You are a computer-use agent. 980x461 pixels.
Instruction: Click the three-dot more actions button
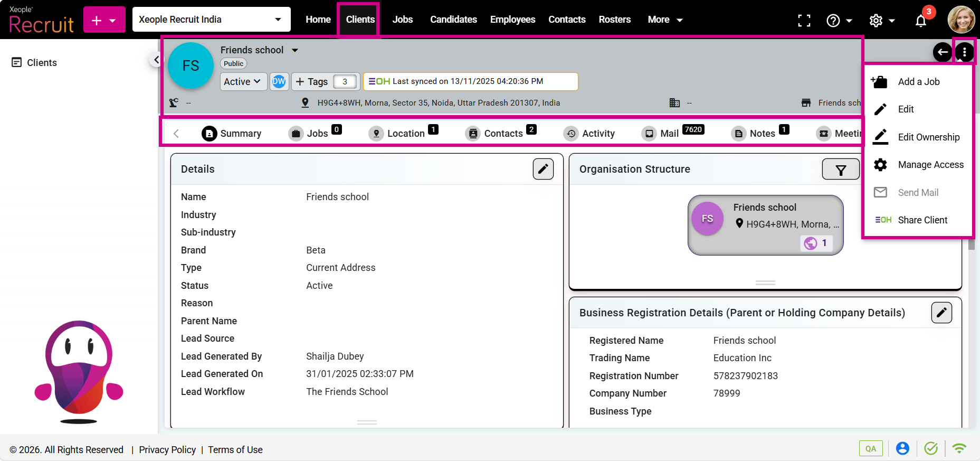tap(964, 52)
